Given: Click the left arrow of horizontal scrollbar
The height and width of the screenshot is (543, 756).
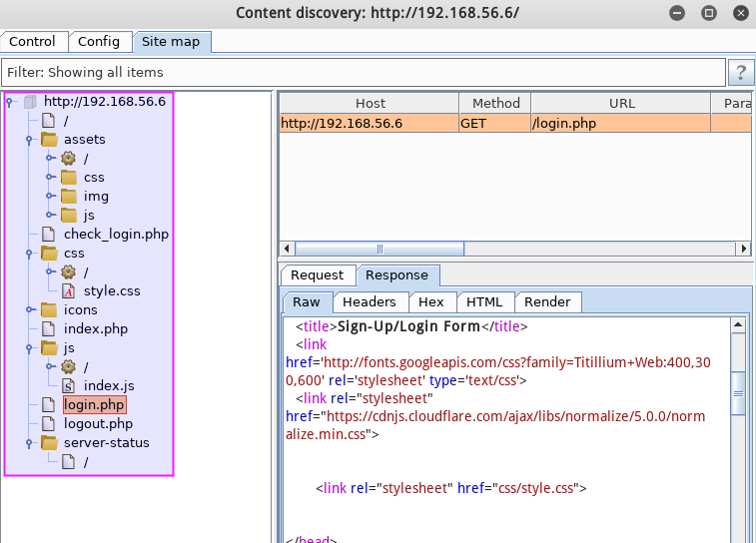Looking at the screenshot, I should point(287,249).
